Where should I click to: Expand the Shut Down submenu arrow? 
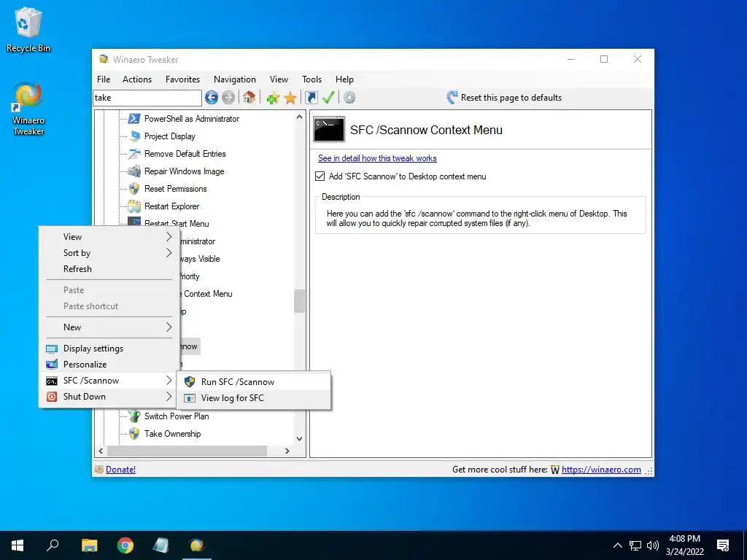click(169, 397)
